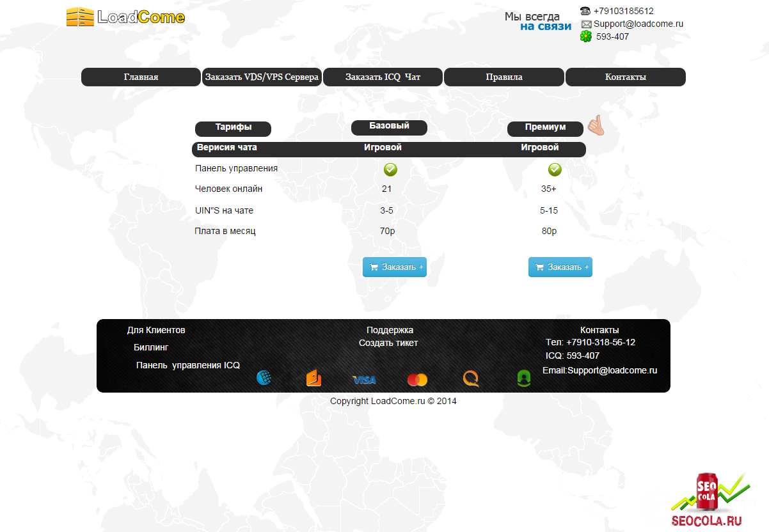
Task: Click the header phone number +79103185612
Action: (624, 11)
